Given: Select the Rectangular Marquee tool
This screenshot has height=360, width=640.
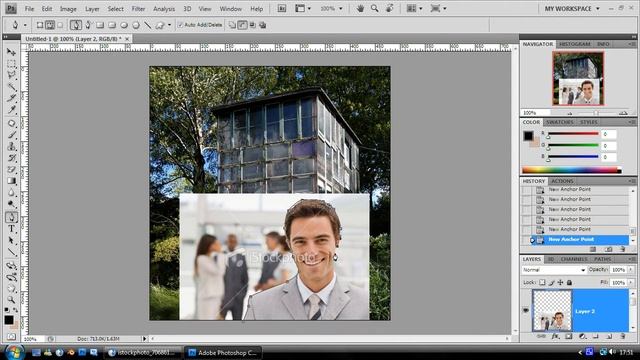Looking at the screenshot, I should [x=11, y=64].
